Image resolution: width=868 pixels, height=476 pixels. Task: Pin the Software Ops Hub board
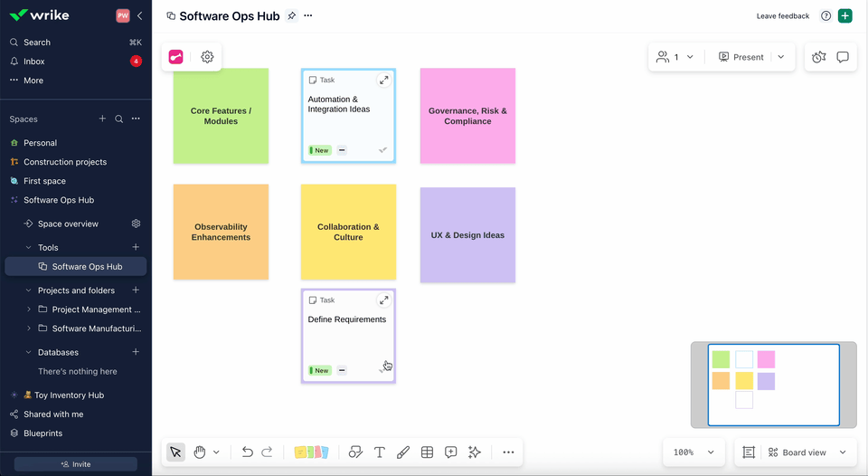click(291, 16)
